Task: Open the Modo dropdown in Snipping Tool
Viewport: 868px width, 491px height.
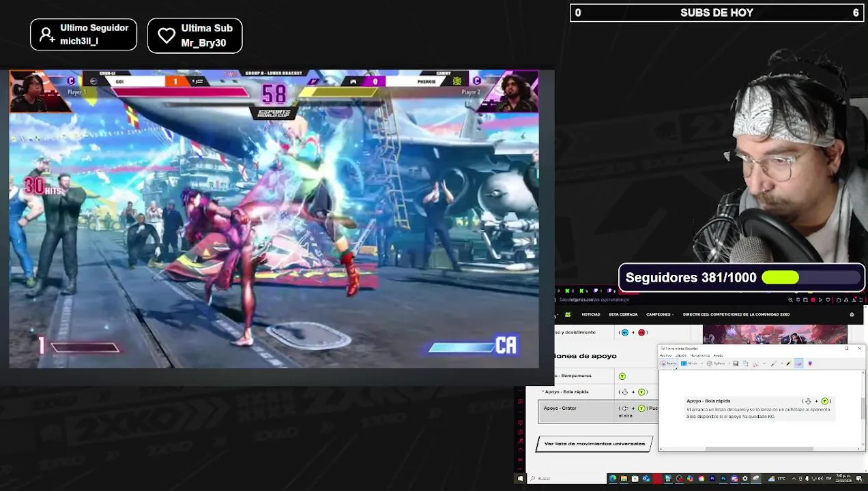Action: coord(692,363)
